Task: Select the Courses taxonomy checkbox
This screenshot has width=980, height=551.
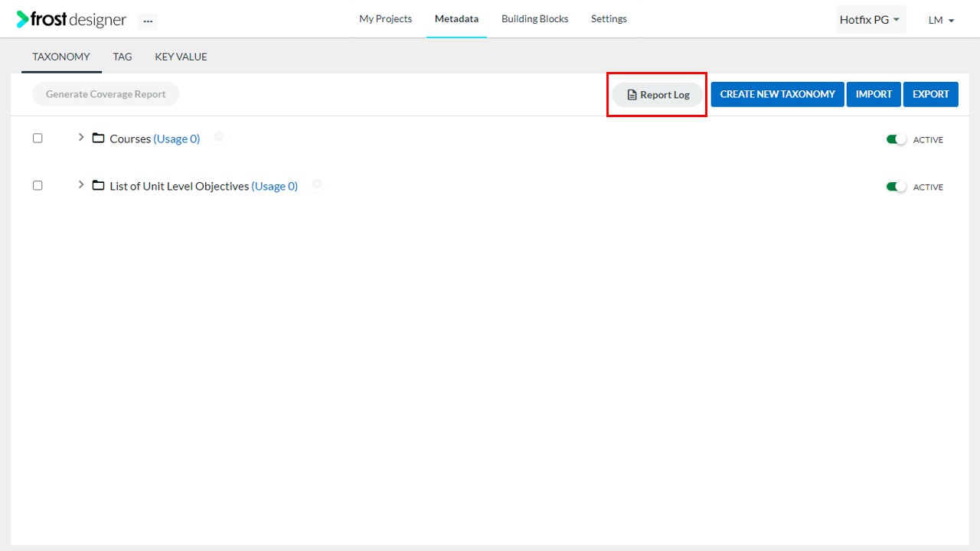Action: point(38,139)
